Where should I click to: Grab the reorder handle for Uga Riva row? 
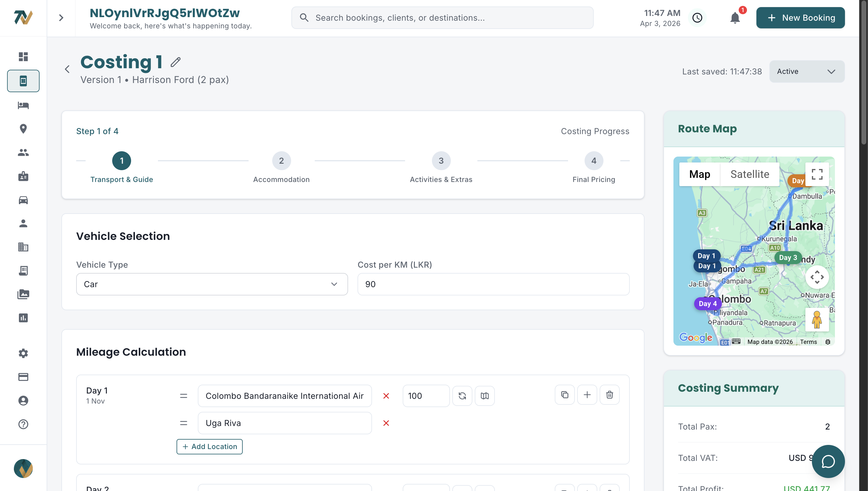[184, 423]
